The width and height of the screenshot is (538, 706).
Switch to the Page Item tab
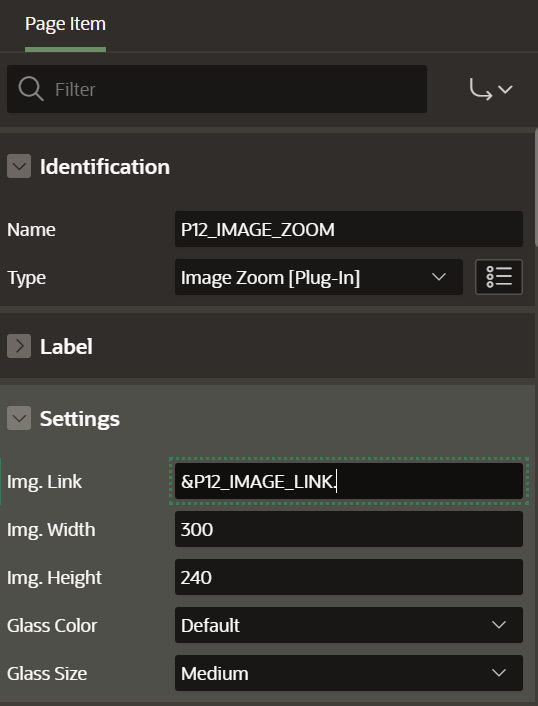65,25
